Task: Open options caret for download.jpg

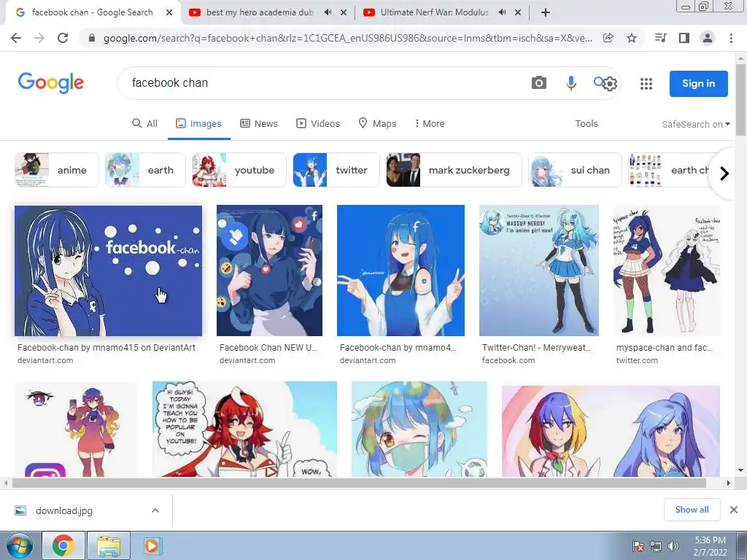Action: 155,510
